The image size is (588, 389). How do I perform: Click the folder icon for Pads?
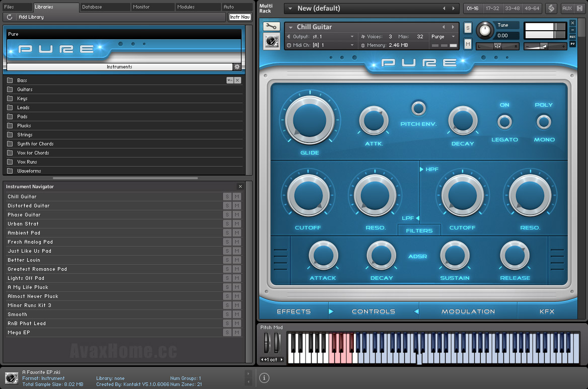pos(10,117)
